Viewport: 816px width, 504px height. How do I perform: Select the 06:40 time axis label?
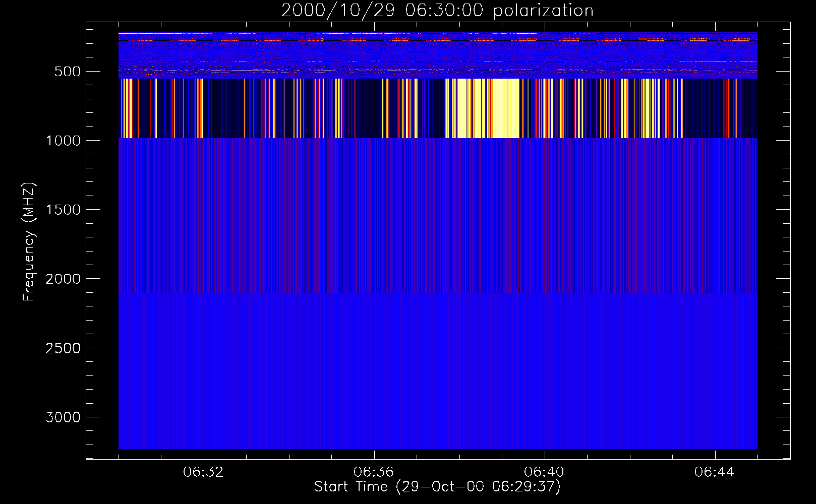544,472
